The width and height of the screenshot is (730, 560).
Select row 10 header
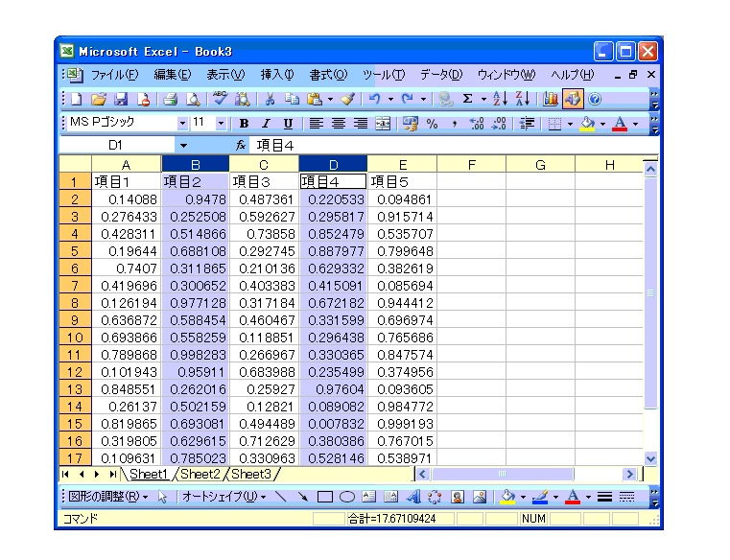coord(75,338)
